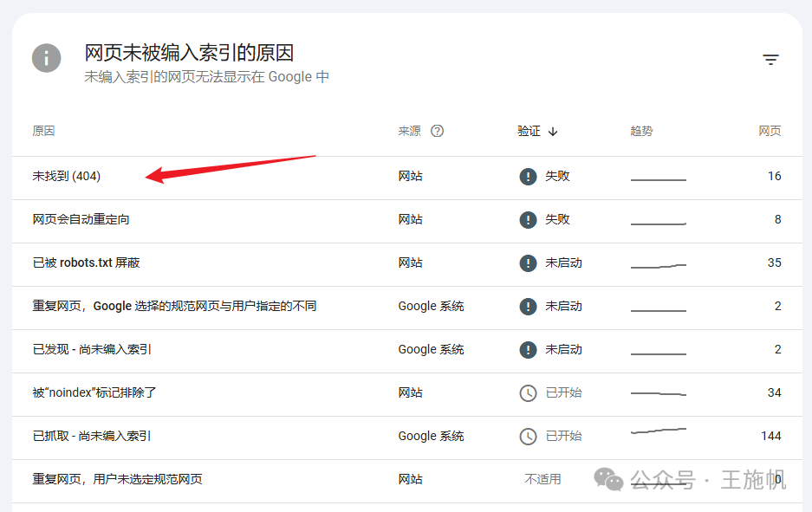Image resolution: width=812 pixels, height=512 pixels.
Task: Click status icon in 已发现 - 尚未编入索引 row
Action: 528,350
